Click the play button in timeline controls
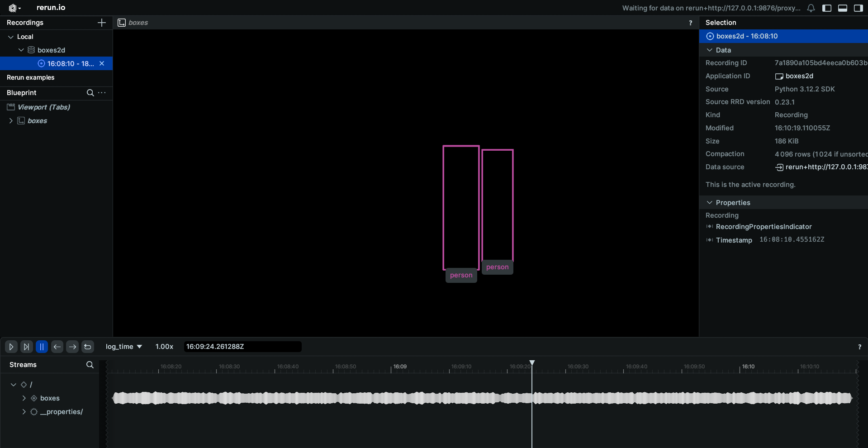The height and width of the screenshot is (448, 868). click(11, 347)
